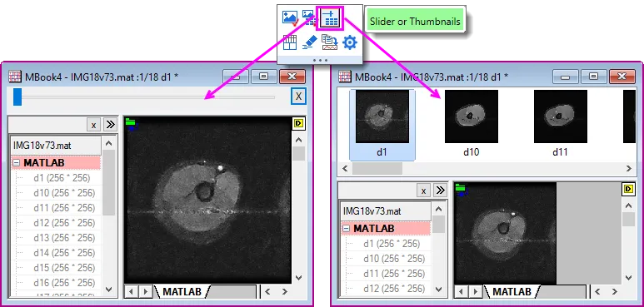Click the image-to-data view icon in mini toolbar
644x307 pixels.
click(308, 18)
